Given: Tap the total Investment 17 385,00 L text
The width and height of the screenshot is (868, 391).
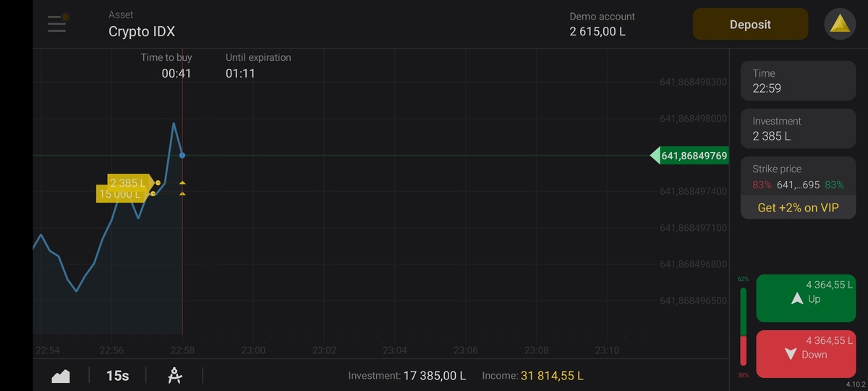Looking at the screenshot, I should pos(407,376).
